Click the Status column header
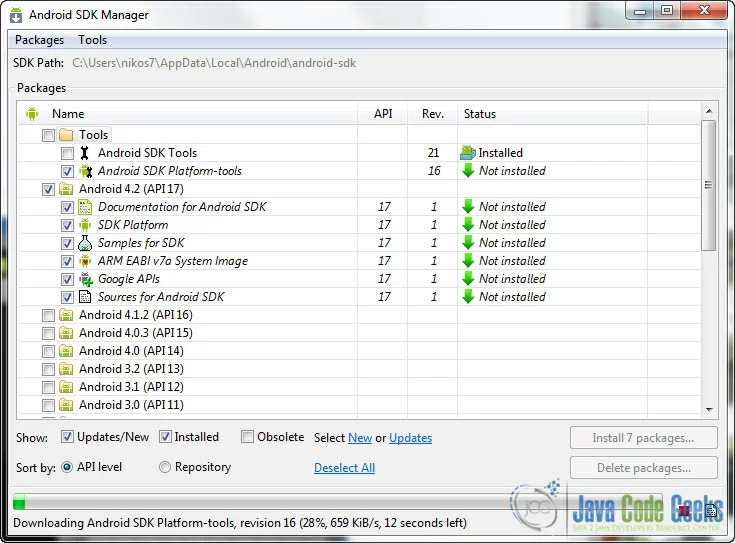 (x=553, y=114)
